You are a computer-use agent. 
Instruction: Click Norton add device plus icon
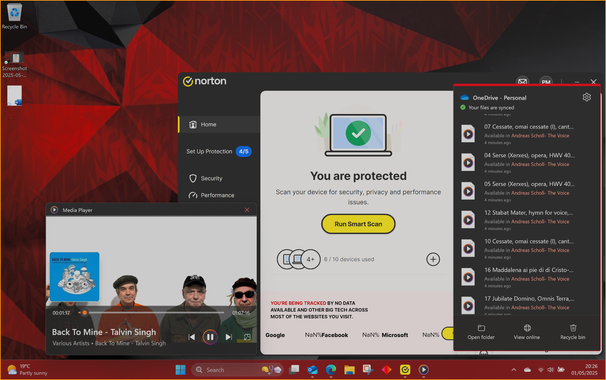(433, 259)
